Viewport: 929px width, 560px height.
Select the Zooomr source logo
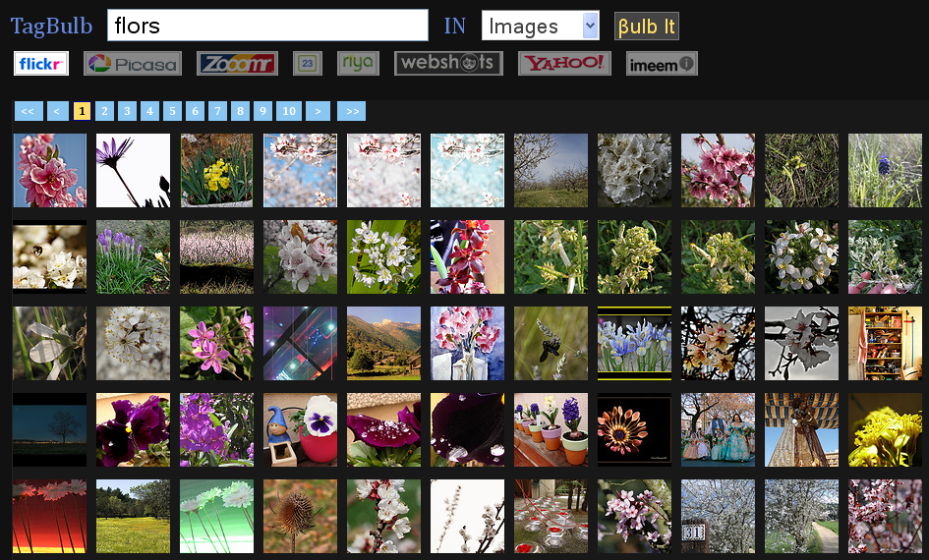pyautogui.click(x=237, y=63)
